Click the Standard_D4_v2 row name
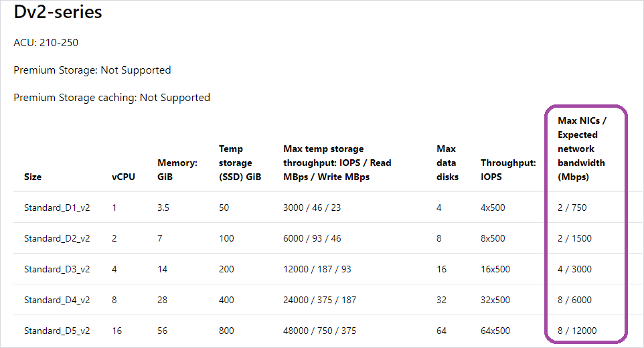The height and width of the screenshot is (348, 644). [57, 300]
